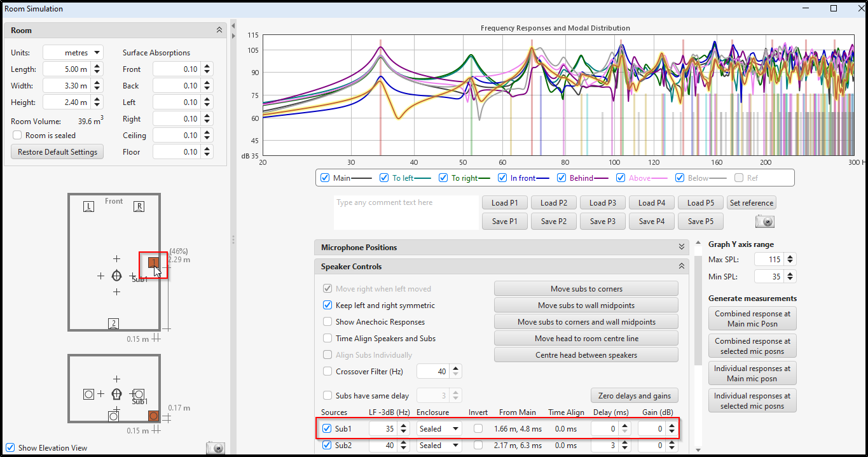This screenshot has width=868, height=457.
Task: Increase Max SPL with up arrow
Action: 790,256
